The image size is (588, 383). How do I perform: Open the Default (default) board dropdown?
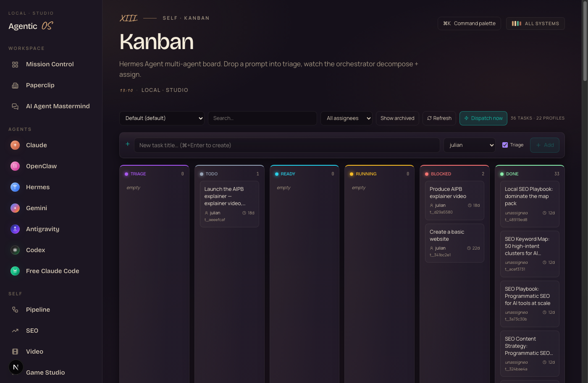coord(162,118)
